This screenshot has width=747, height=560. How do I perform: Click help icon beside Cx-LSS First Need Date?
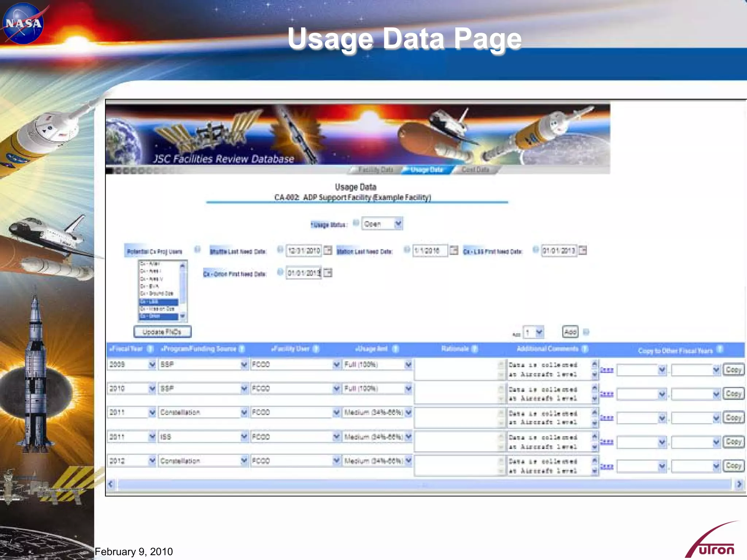click(x=535, y=249)
